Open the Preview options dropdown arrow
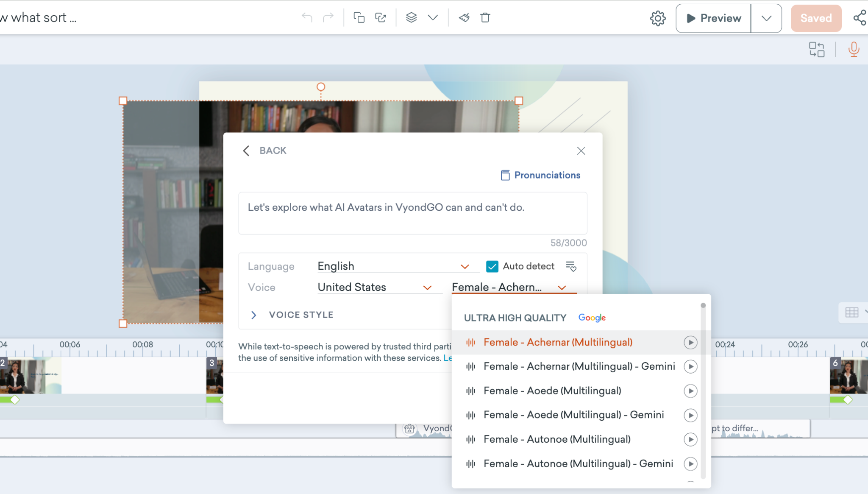 coord(766,18)
